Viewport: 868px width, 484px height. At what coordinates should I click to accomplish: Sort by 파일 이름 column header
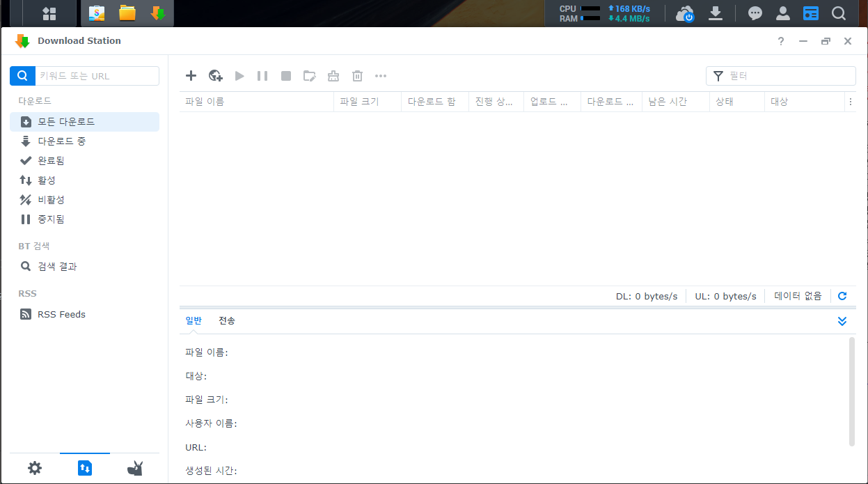click(x=257, y=102)
